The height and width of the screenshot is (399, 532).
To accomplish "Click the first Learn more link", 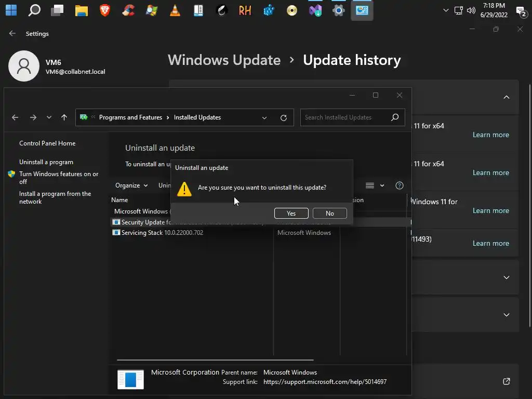I will [490, 135].
